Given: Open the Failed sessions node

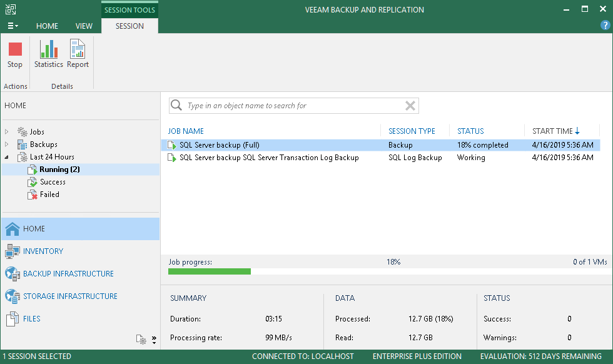Looking at the screenshot, I should pos(49,195).
